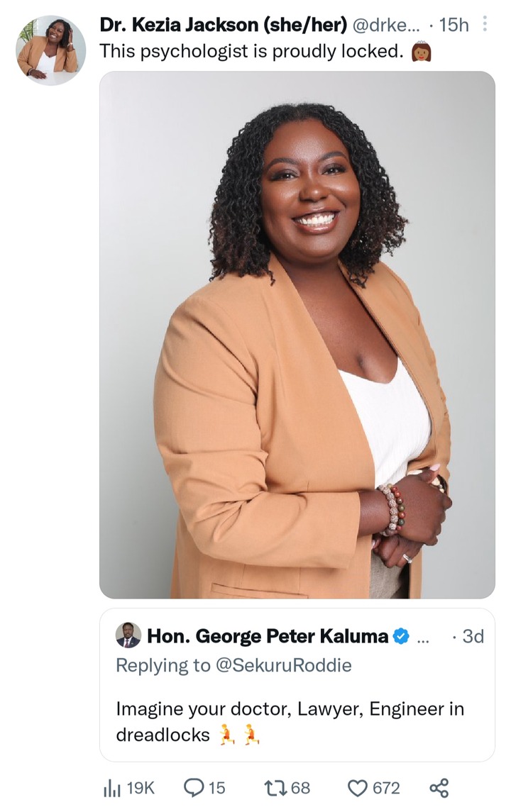Screen dimensions: 511x812
Task: Tap the share icon
Action: pyautogui.click(x=439, y=788)
